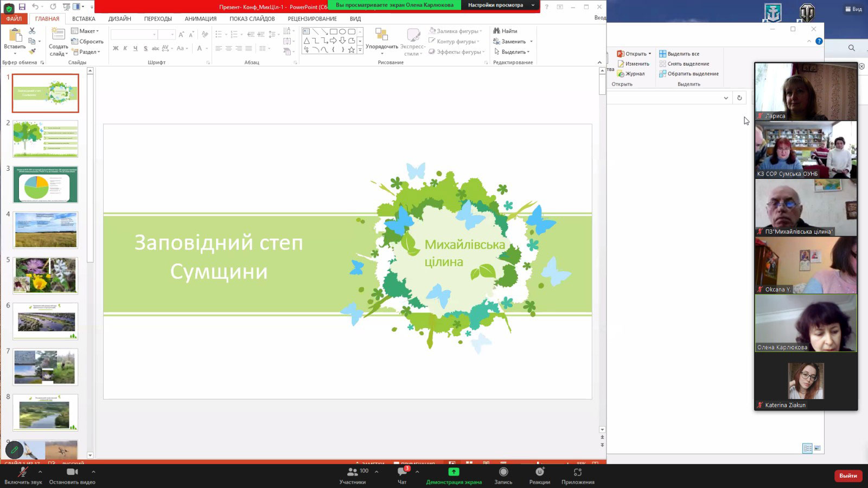The image size is (868, 488).
Task: Switch to the ДИЗАЙН (Design) tab
Action: (119, 18)
